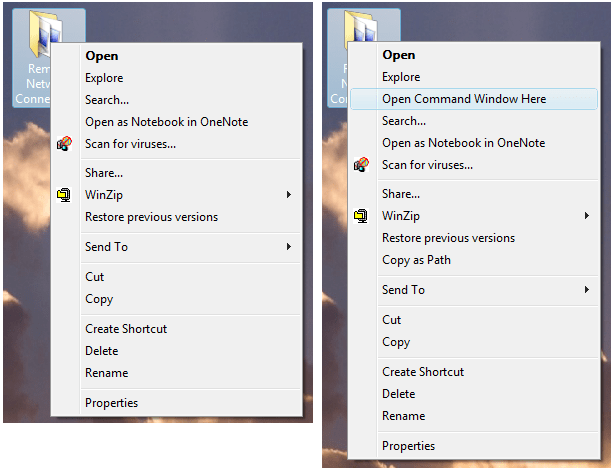The height and width of the screenshot is (471, 614).
Task: Expand the Send To submenu arrow in the right menu
Action: [586, 290]
